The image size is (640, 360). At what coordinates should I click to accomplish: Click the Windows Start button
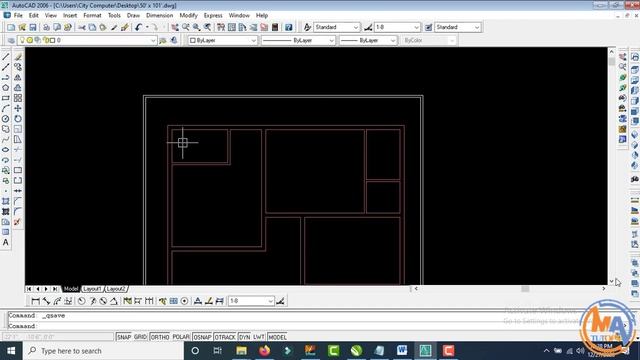[x=11, y=351]
